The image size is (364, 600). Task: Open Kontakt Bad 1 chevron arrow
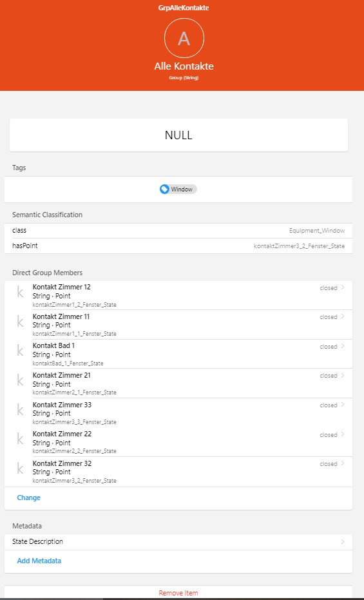coord(343,346)
